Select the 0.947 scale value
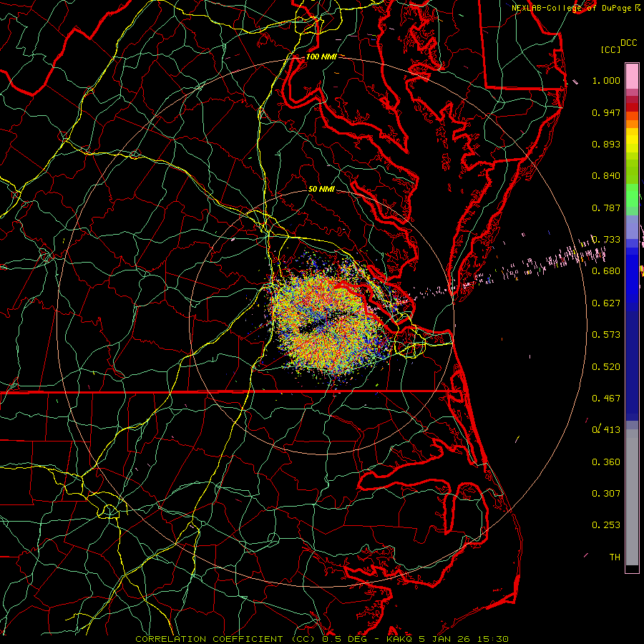The width and height of the screenshot is (644, 644). click(x=606, y=112)
